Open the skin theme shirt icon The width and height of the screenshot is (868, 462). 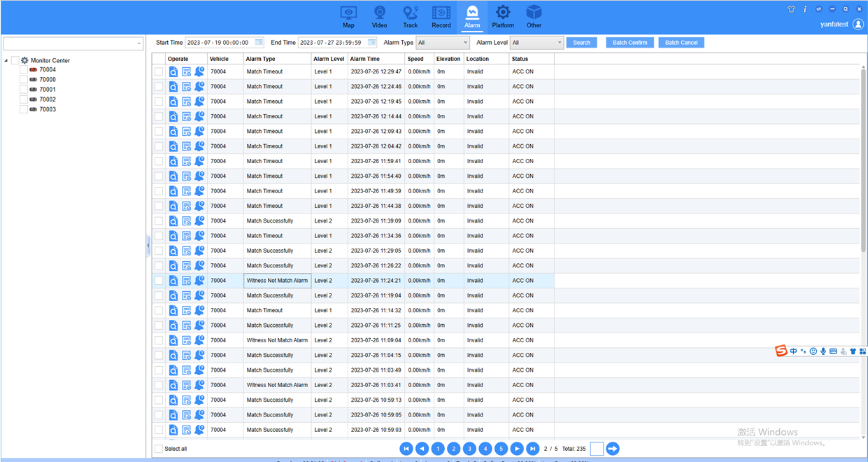pos(791,9)
